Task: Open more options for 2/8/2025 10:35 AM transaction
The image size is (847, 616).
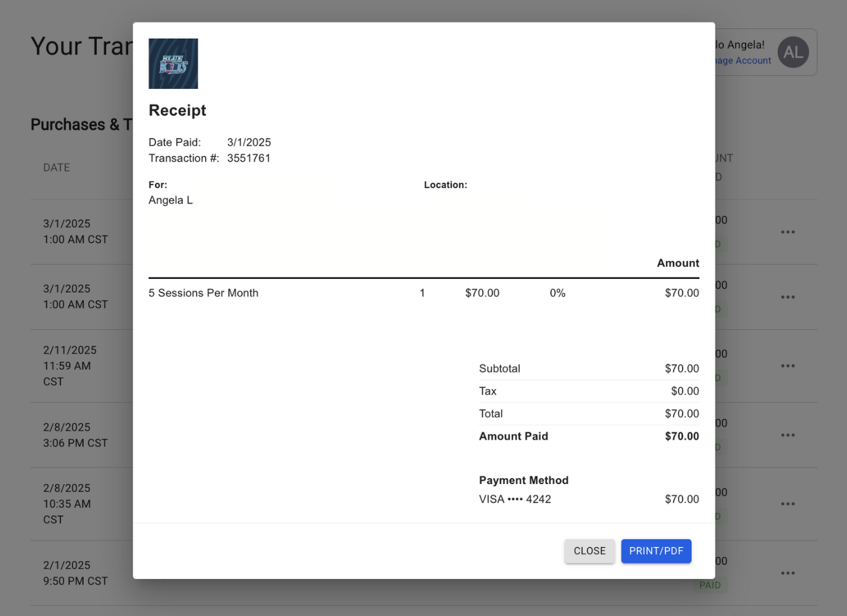Action: [x=787, y=504]
